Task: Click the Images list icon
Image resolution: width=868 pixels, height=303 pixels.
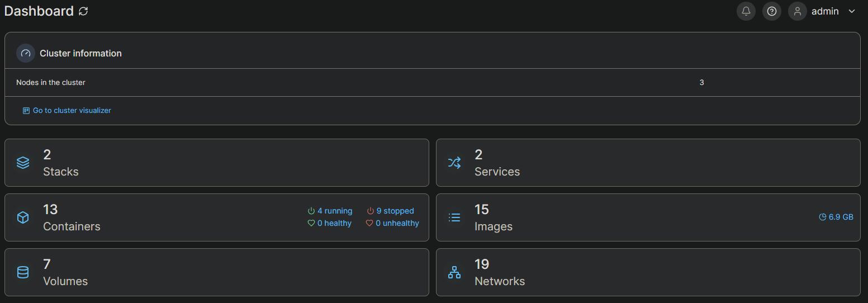Action: point(454,217)
